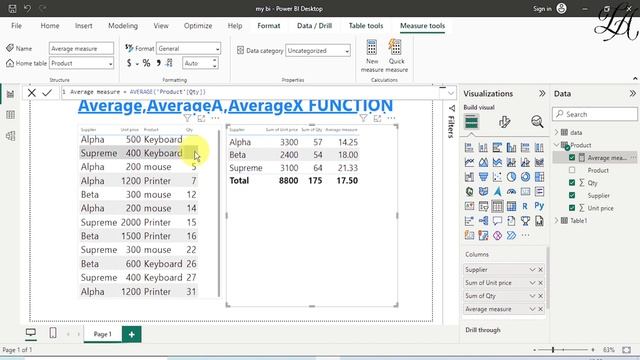Apply currency format dollar icon
This screenshot has height=360, width=640.
point(129,63)
